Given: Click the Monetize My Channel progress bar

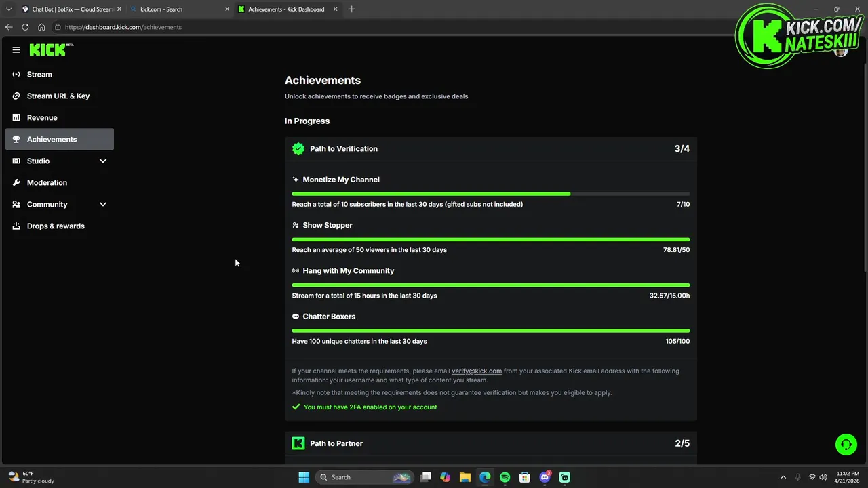Looking at the screenshot, I should [490, 194].
